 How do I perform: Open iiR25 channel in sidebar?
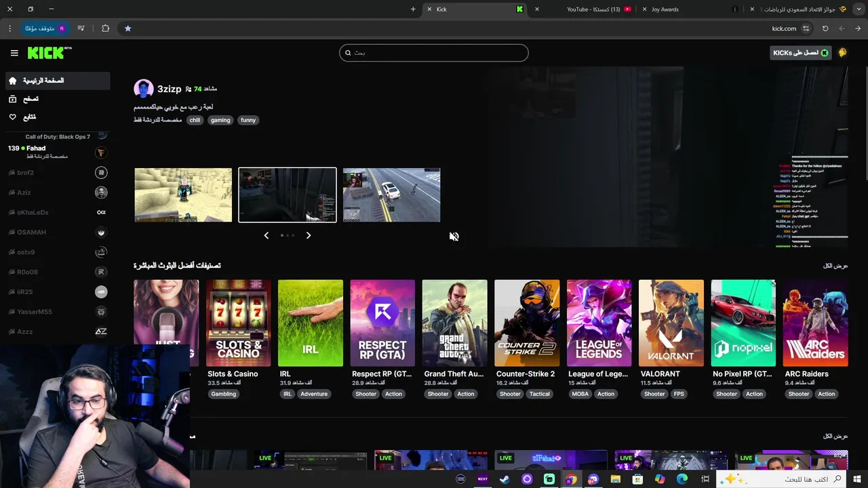click(57, 292)
